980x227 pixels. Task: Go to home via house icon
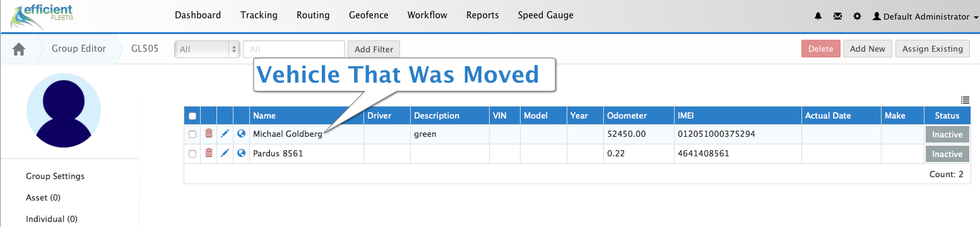(x=19, y=49)
